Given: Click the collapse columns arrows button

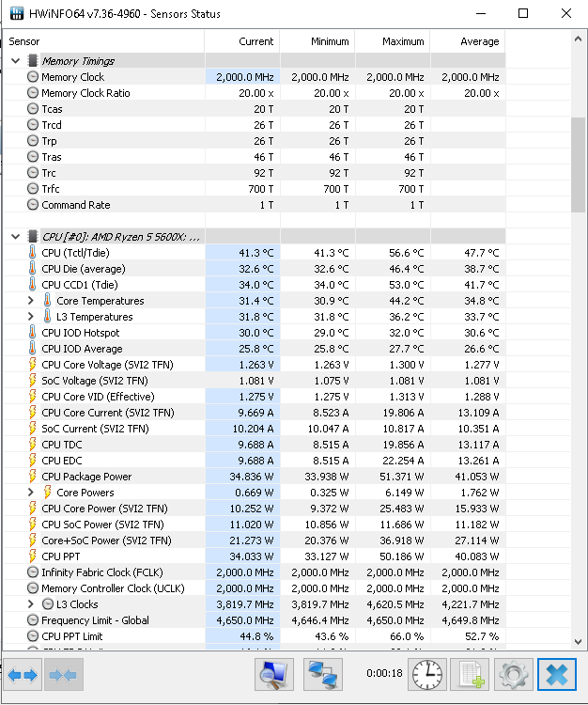Looking at the screenshot, I should point(64,675).
